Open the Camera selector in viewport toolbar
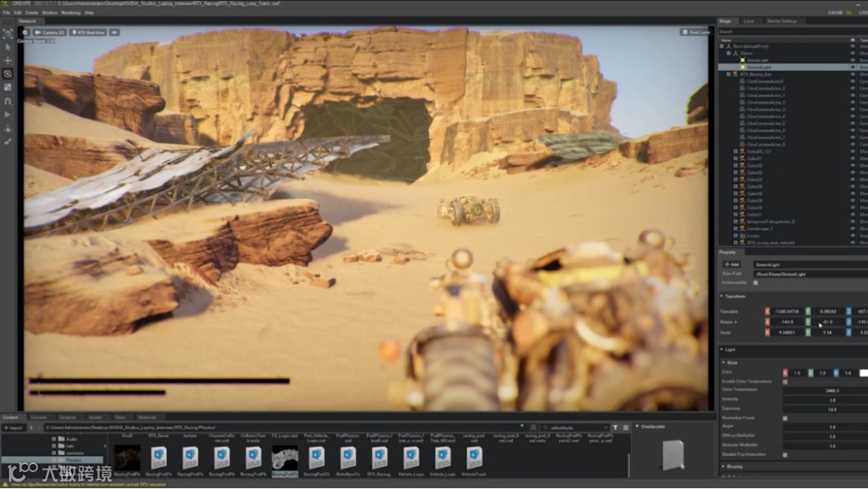The image size is (868, 489). pyautogui.click(x=50, y=33)
